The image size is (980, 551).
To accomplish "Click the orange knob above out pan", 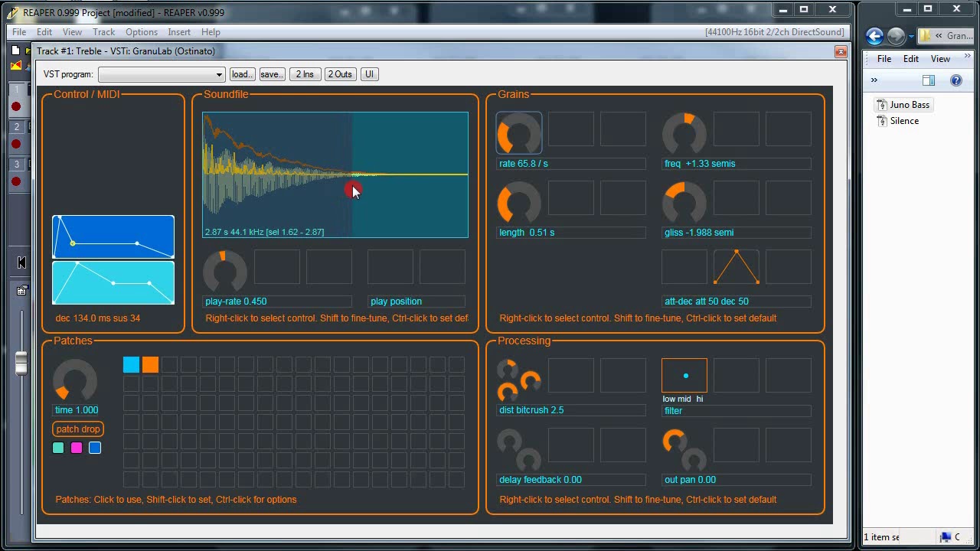I will [674, 441].
